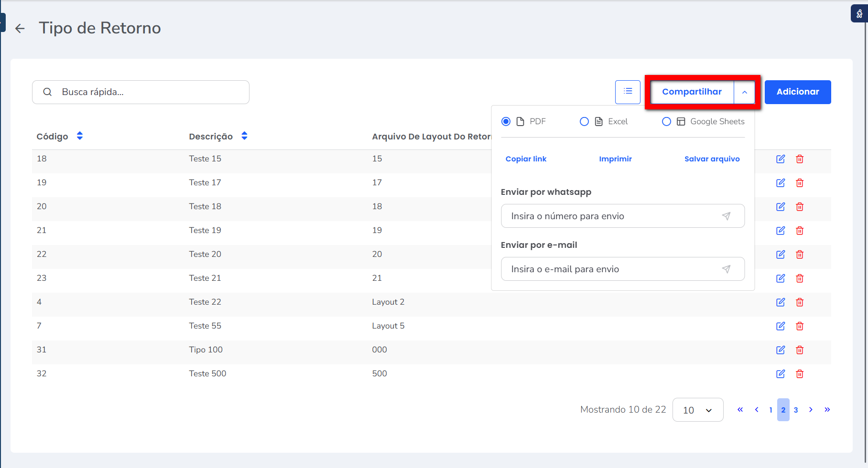Go to page 1

[770, 410]
